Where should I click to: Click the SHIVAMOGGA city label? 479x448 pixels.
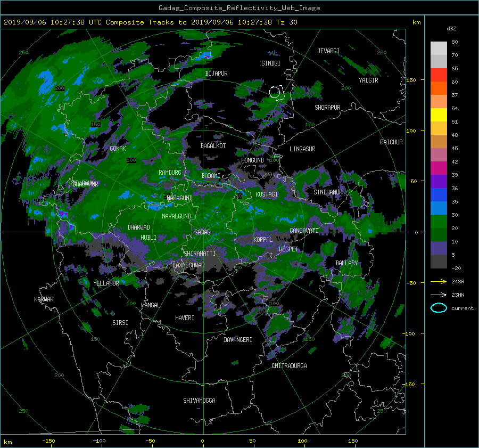[x=199, y=401]
